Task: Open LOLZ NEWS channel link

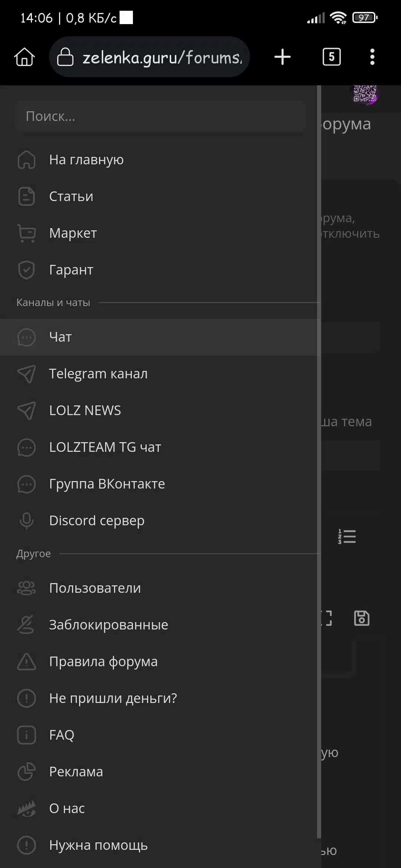Action: (x=85, y=411)
